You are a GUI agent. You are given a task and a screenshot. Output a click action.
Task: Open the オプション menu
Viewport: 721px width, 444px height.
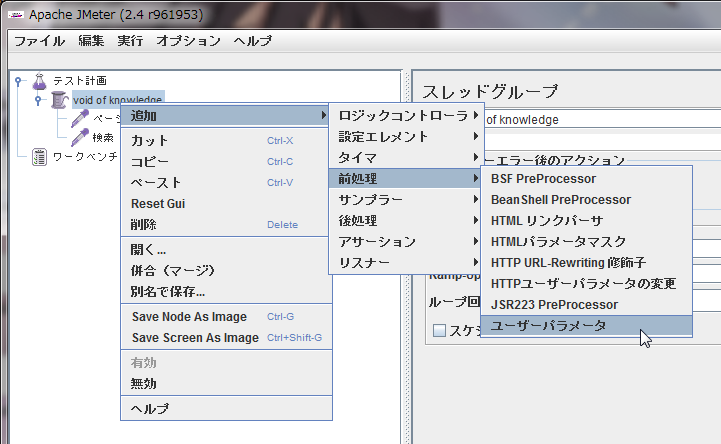[x=189, y=41]
